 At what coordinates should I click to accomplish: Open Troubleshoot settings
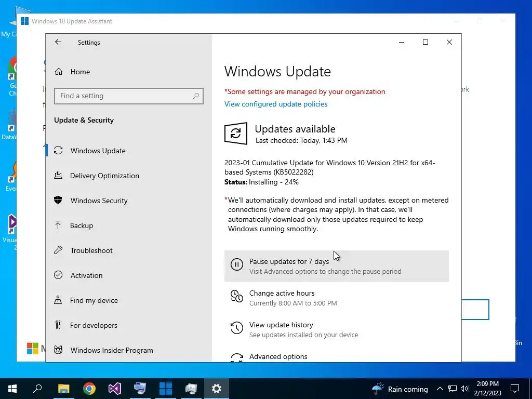(129, 250)
